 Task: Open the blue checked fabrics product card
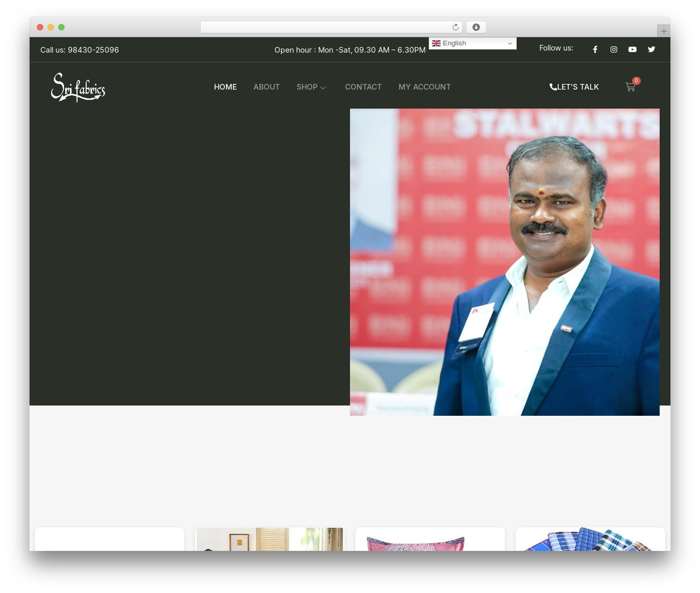tap(590, 539)
